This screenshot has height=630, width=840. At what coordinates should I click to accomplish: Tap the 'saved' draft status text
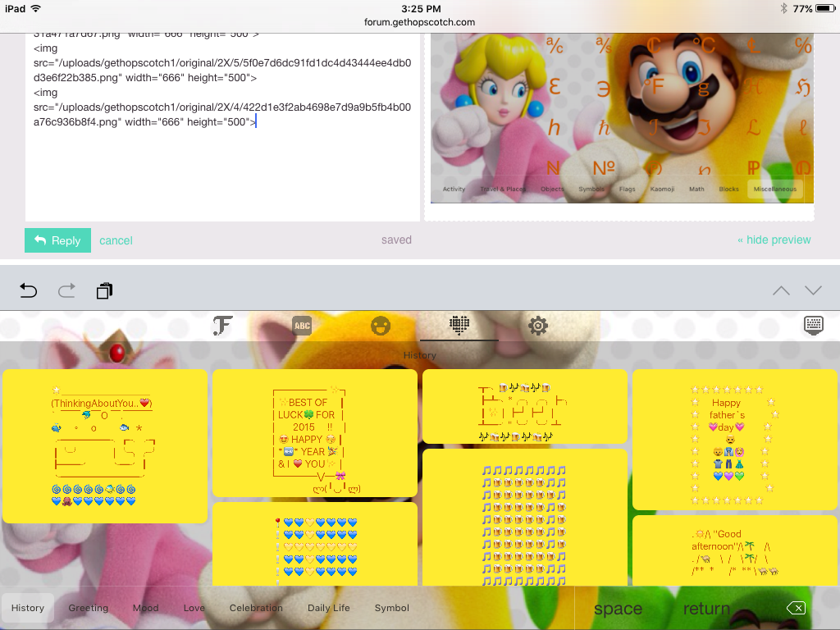pyautogui.click(x=396, y=240)
